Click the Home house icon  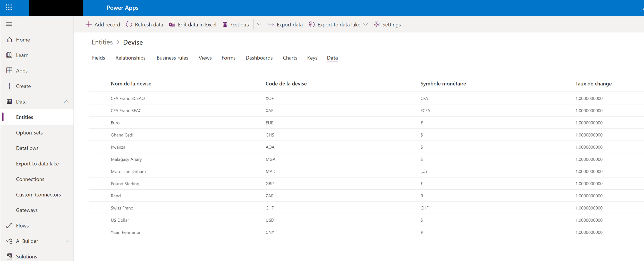9,40
